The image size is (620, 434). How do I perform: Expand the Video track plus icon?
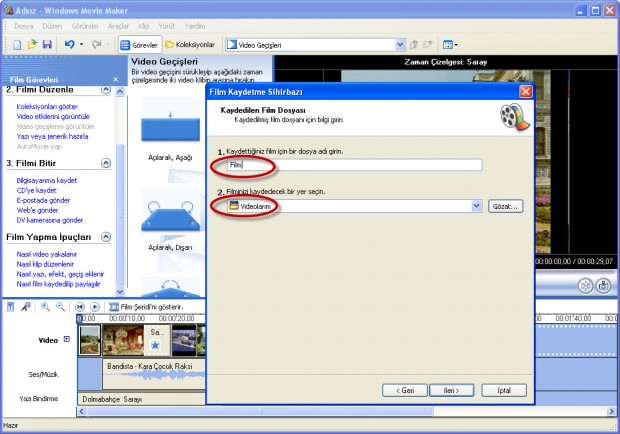[x=67, y=339]
